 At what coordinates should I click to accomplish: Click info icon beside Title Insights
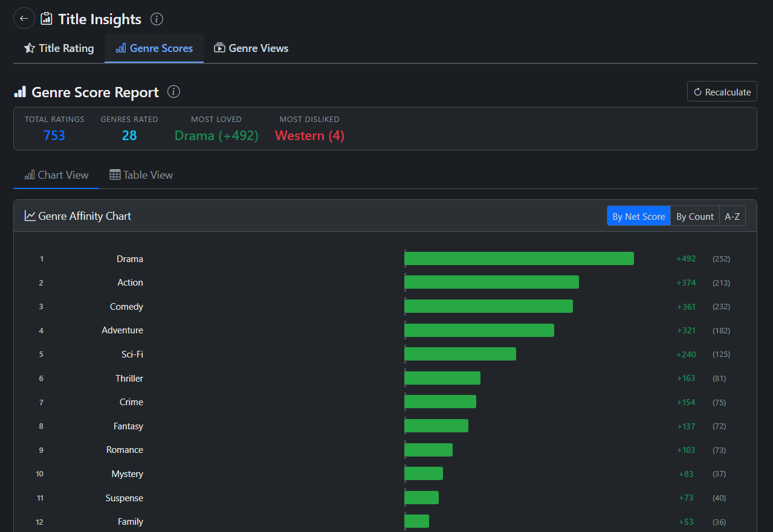(157, 19)
